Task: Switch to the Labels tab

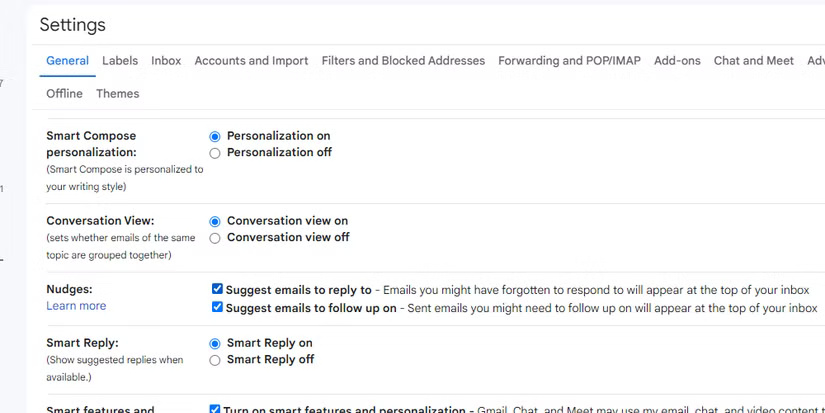Action: (120, 61)
